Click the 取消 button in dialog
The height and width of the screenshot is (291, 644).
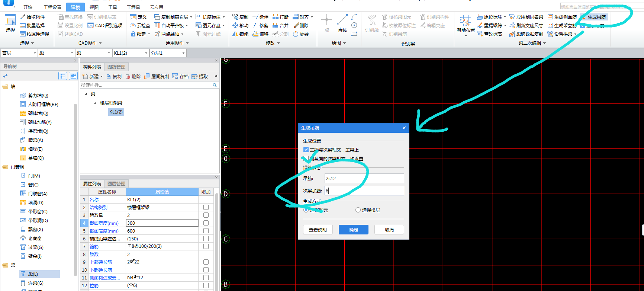click(389, 230)
